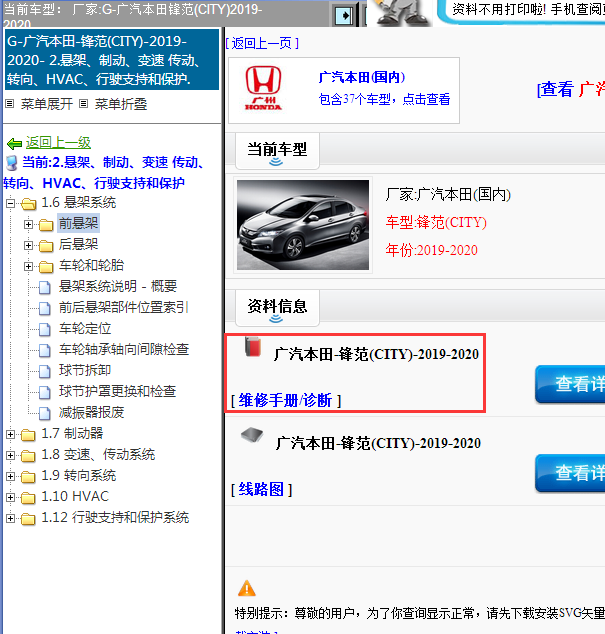Viewport: 605px width, 634px height.
Task: Click the 1.10 HVAC folder icon
Action: point(28,498)
